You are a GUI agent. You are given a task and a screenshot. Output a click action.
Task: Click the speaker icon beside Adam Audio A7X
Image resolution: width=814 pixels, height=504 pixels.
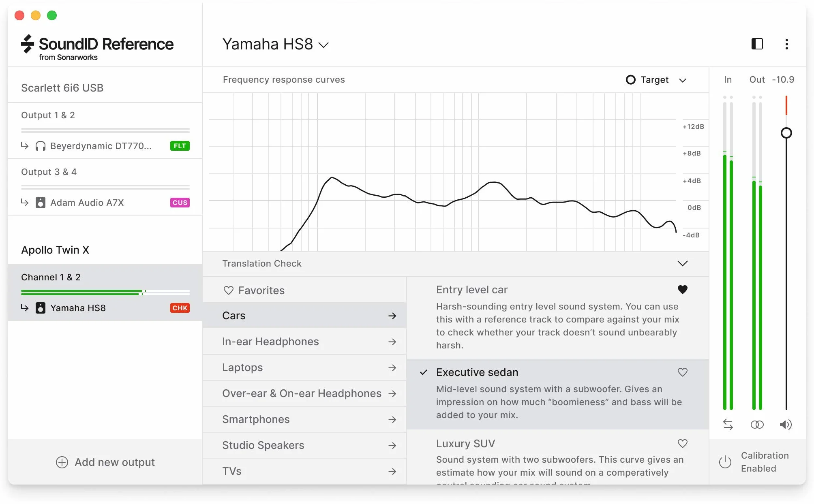click(x=40, y=203)
